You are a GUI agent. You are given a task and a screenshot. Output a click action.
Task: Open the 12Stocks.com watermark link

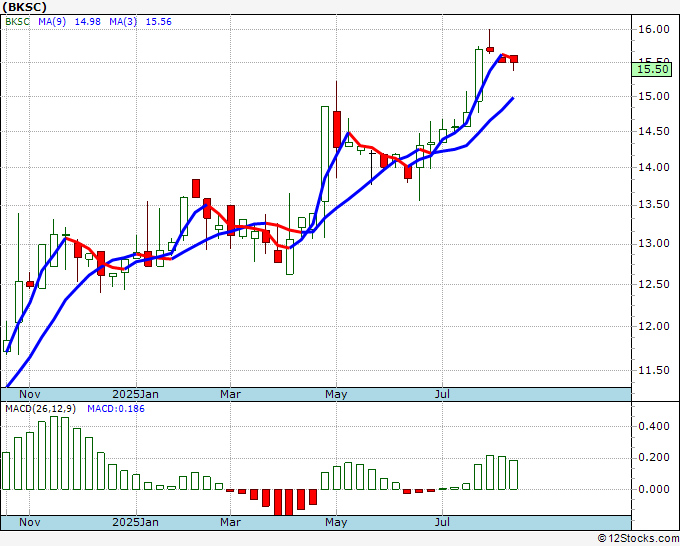pyautogui.click(x=639, y=538)
